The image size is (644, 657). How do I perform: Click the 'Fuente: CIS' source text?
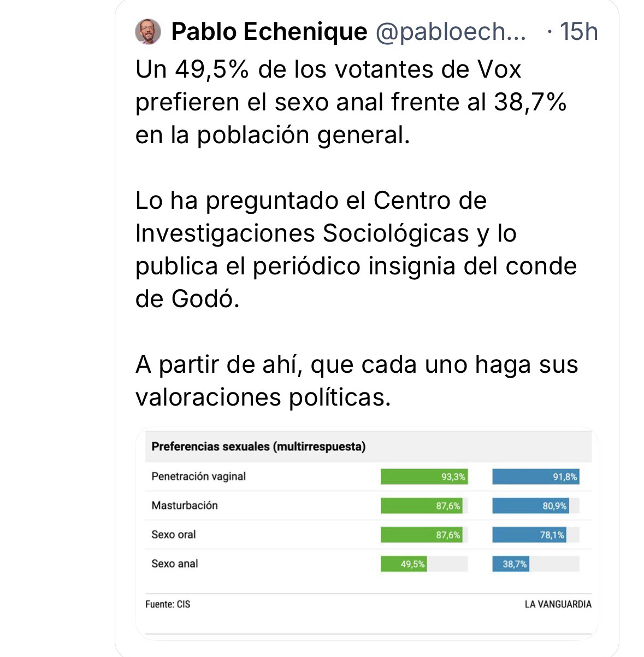168,605
